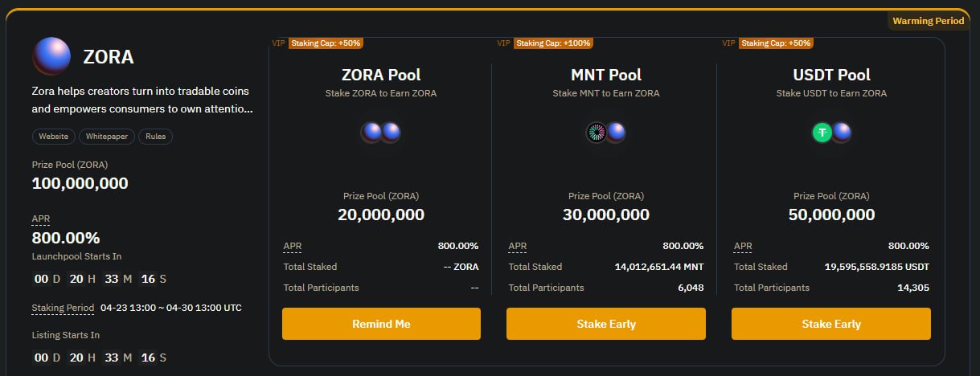Image resolution: width=980 pixels, height=376 pixels.
Task: Click the APR label in USDT Pool
Action: [x=743, y=246]
